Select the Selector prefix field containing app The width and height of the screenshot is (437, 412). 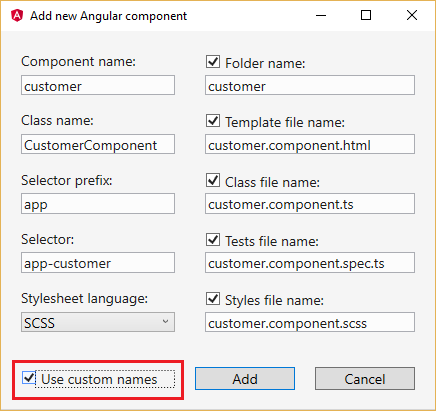pos(98,203)
